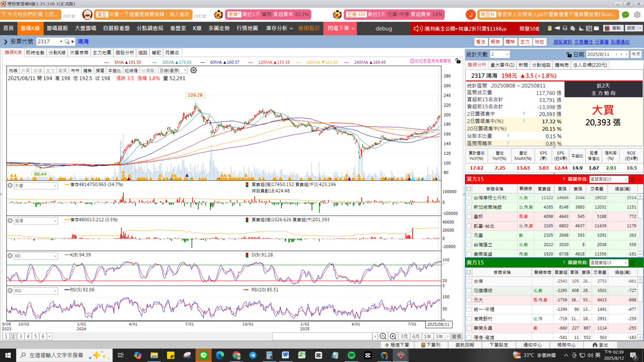Add stock with plus icon
Image resolution: width=644 pixels, height=362 pixels.
(72, 42)
